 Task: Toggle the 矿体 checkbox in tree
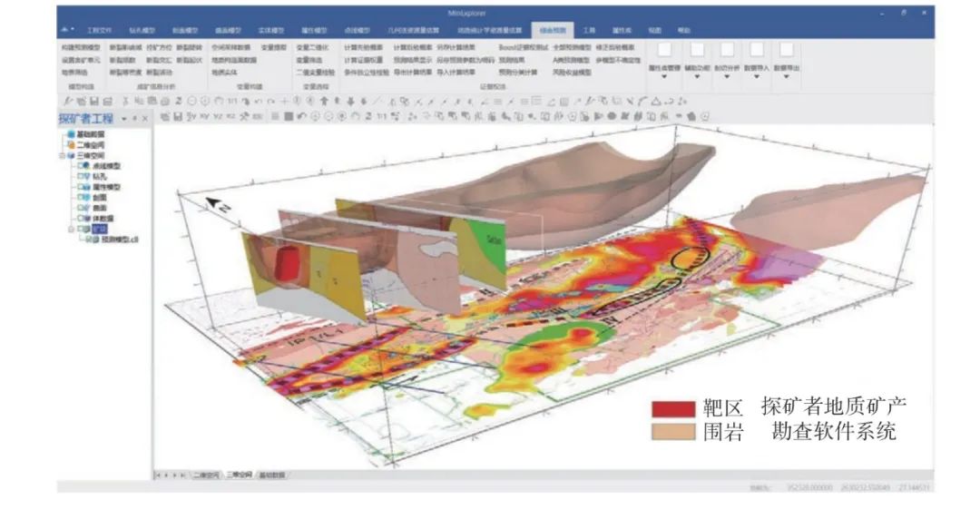point(82,229)
